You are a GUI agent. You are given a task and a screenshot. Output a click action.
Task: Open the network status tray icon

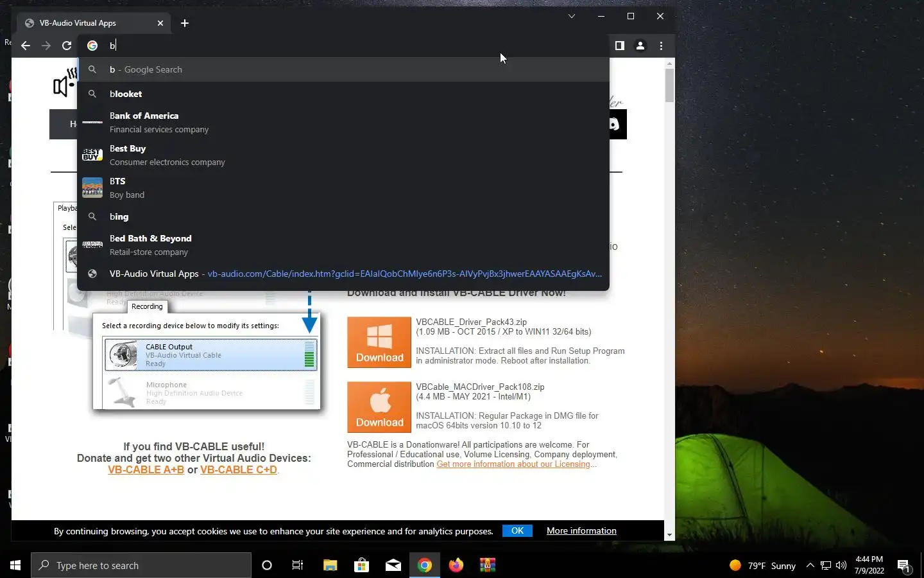click(x=826, y=565)
